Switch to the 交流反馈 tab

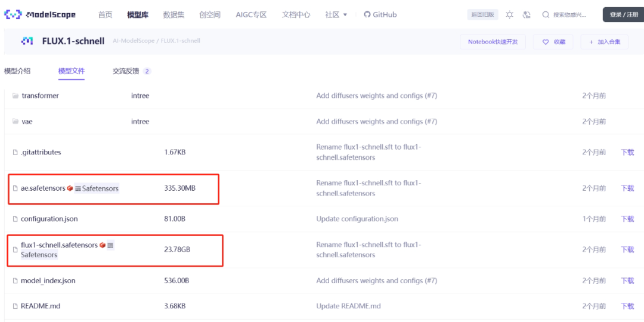tap(126, 71)
